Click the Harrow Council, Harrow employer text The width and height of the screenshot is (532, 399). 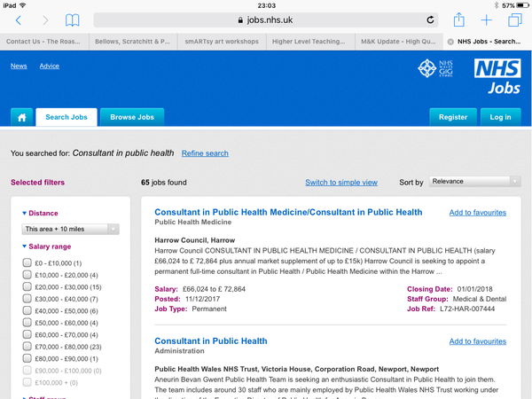[195, 240]
